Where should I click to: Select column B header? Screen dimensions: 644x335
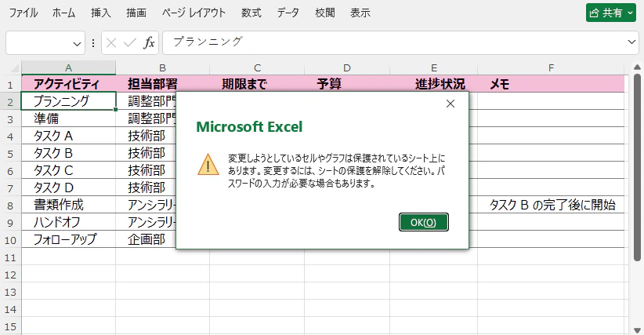click(x=163, y=67)
